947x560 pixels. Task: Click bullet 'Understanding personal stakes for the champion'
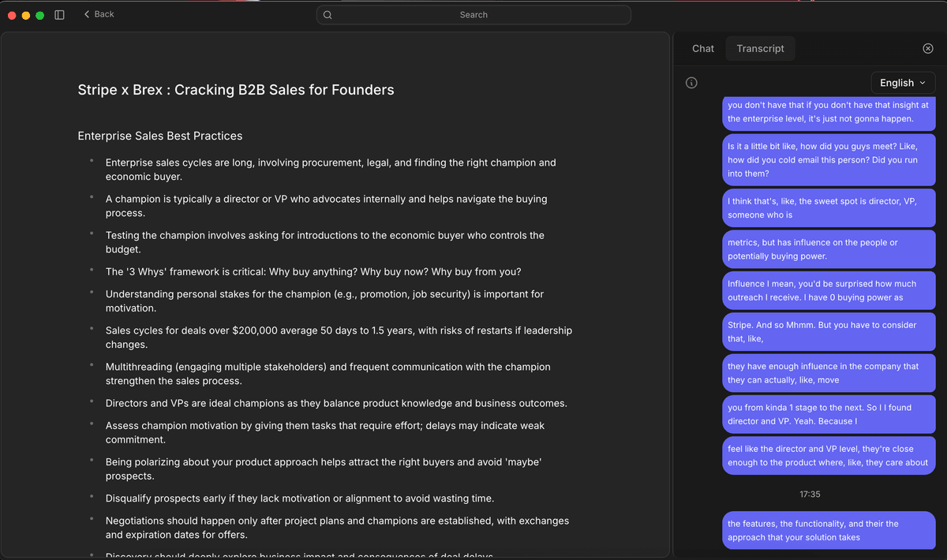325,301
